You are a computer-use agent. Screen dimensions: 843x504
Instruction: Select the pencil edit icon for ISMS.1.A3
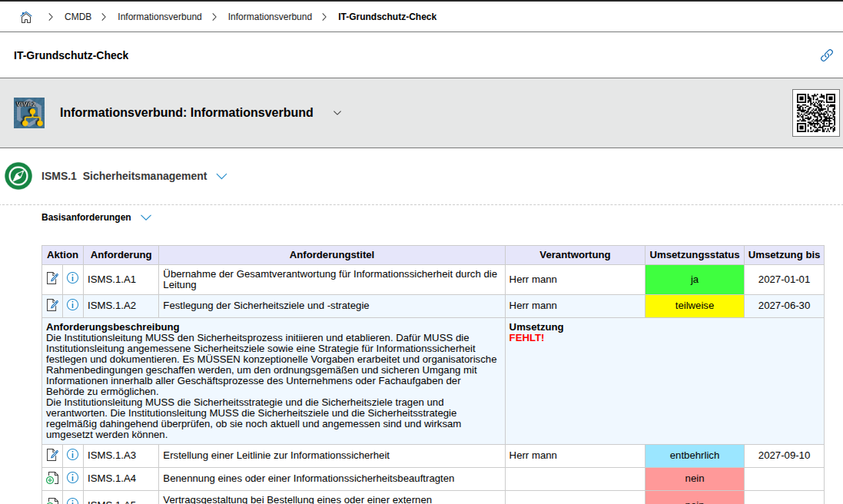coord(52,455)
